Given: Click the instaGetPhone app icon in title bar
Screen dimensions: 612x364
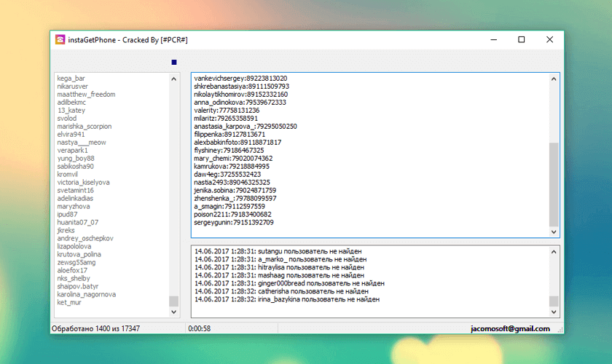Looking at the screenshot, I should (x=60, y=39).
